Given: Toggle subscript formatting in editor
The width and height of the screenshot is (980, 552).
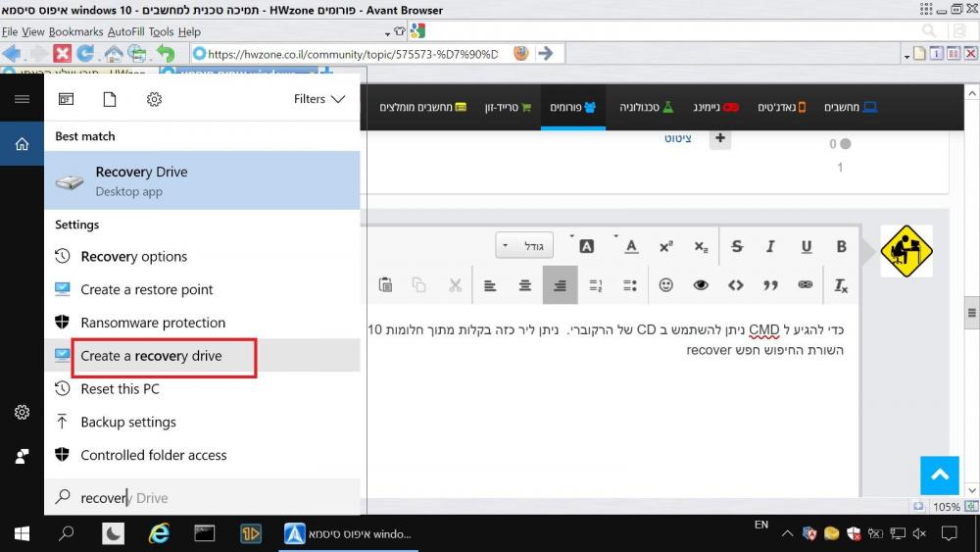Looking at the screenshot, I should (702, 246).
